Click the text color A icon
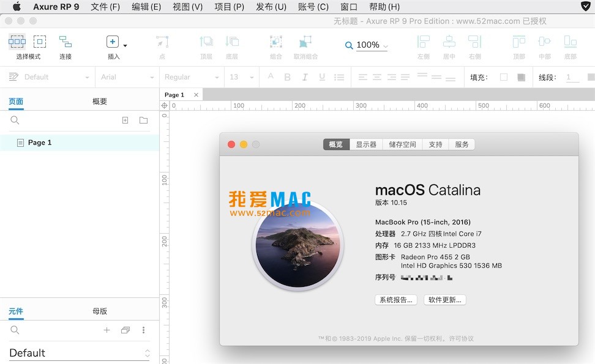Image resolution: width=595 pixels, height=364 pixels. [x=271, y=76]
